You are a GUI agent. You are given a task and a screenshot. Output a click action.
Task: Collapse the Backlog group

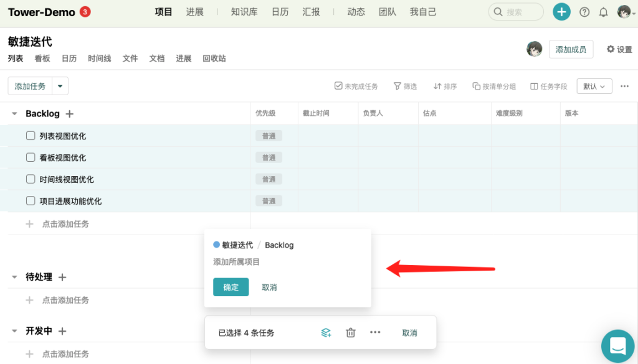click(x=14, y=114)
